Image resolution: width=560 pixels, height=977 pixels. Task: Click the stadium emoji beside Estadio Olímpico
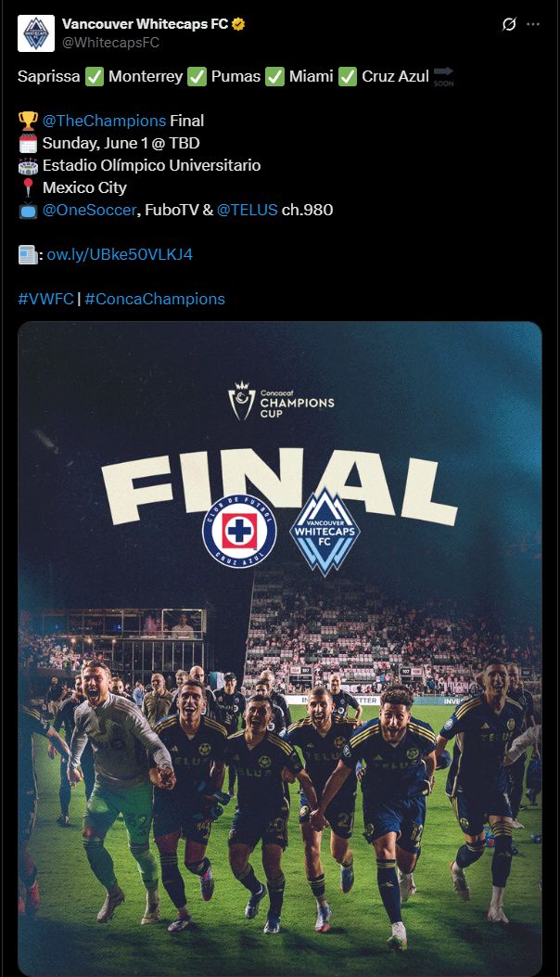coord(28,166)
